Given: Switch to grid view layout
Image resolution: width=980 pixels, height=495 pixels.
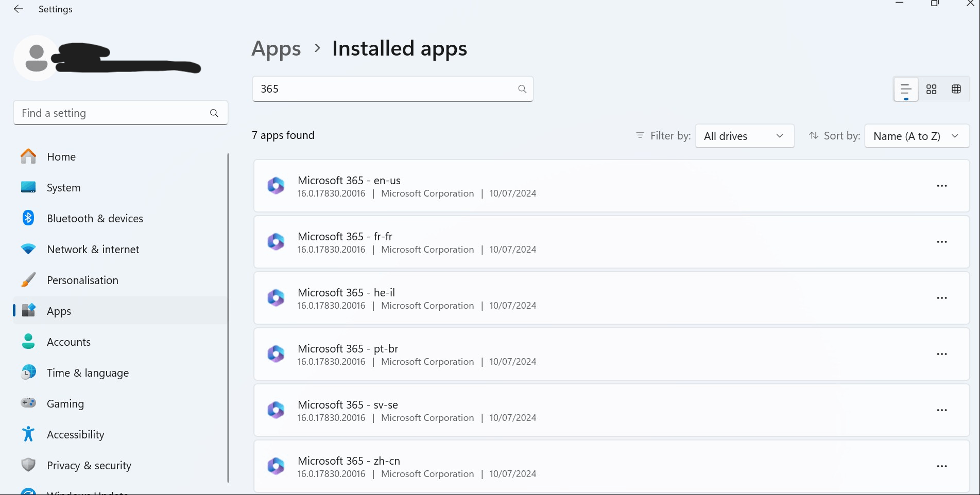Looking at the screenshot, I should [931, 90].
